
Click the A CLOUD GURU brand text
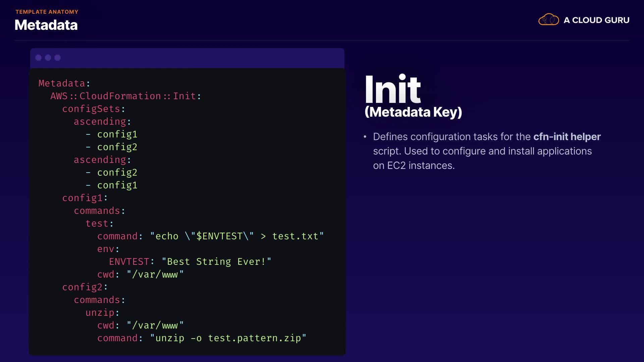596,20
